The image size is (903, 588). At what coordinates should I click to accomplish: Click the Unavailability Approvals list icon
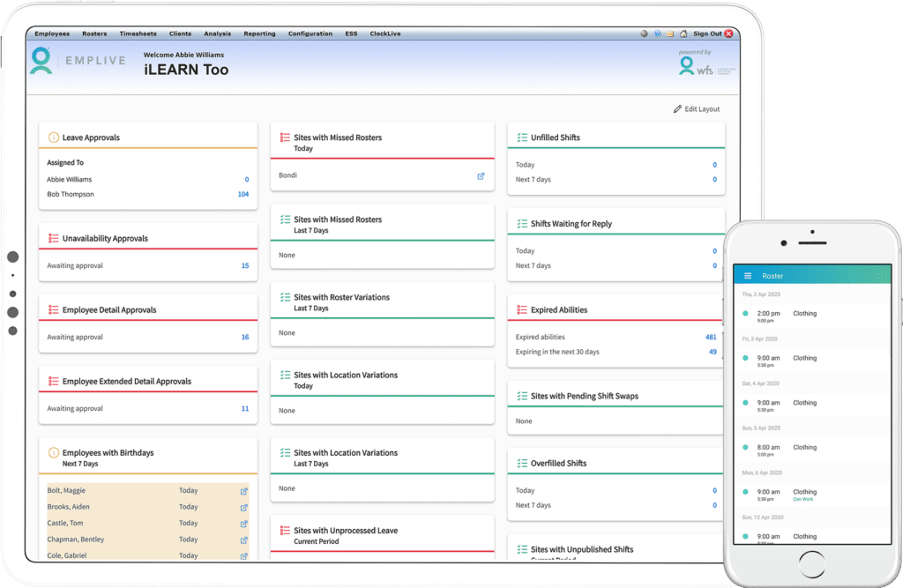(x=54, y=238)
